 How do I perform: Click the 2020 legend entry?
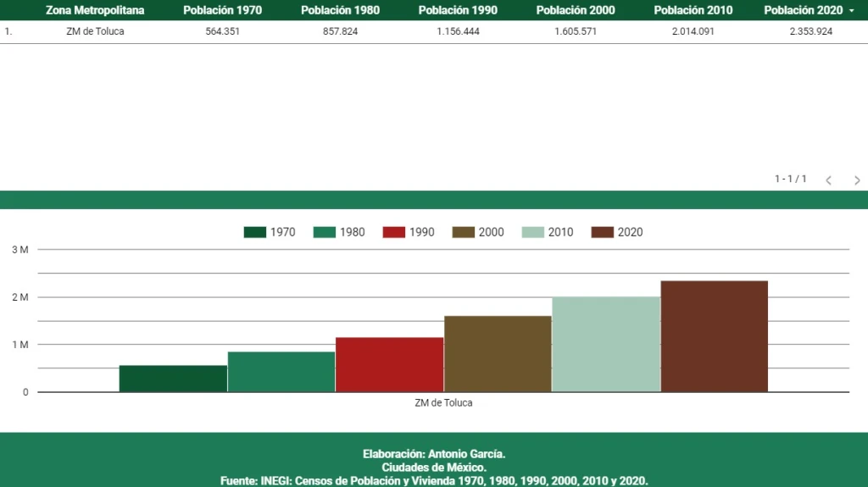617,232
